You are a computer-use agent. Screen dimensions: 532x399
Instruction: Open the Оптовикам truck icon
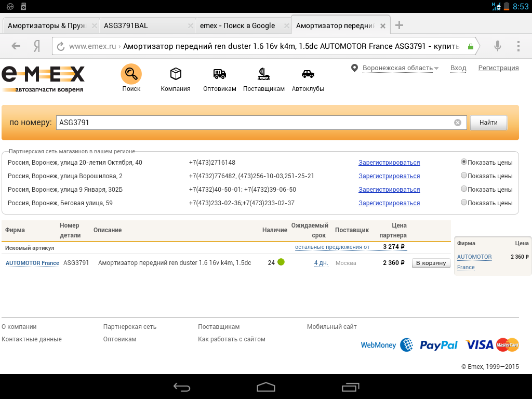(x=220, y=74)
